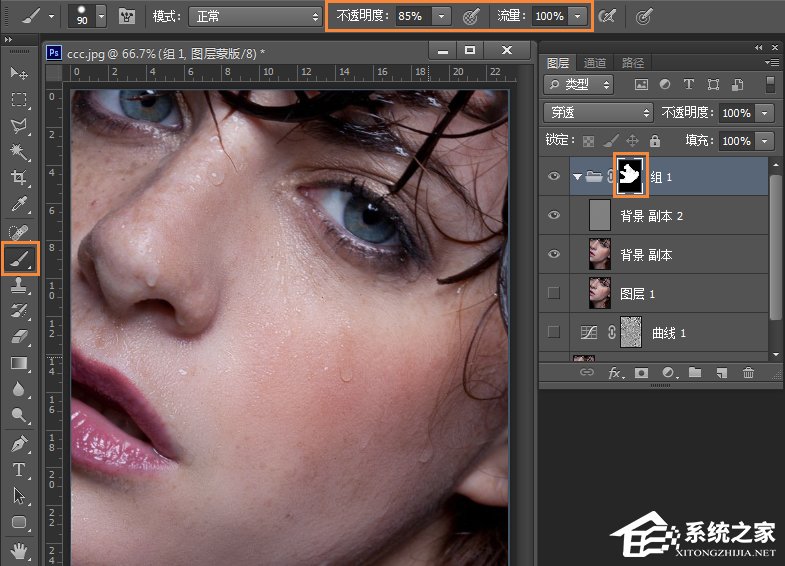Collapse the 组 1 layer group
The height and width of the screenshot is (566, 785).
coord(577,177)
